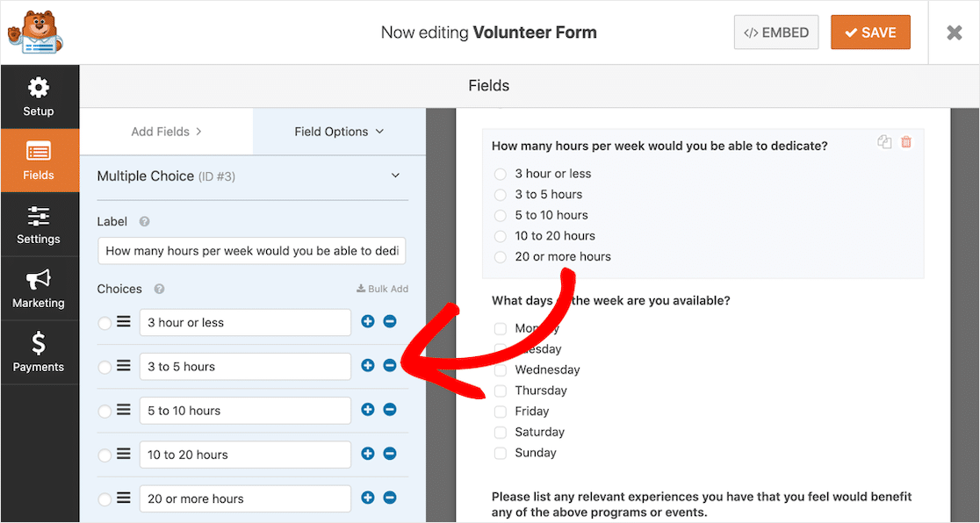Open the Fields panel in sidebar

(x=39, y=161)
